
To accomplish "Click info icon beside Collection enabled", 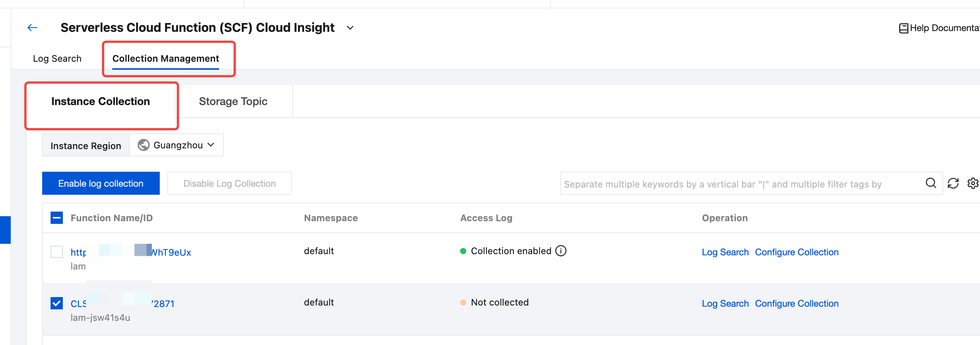I will 561,251.
